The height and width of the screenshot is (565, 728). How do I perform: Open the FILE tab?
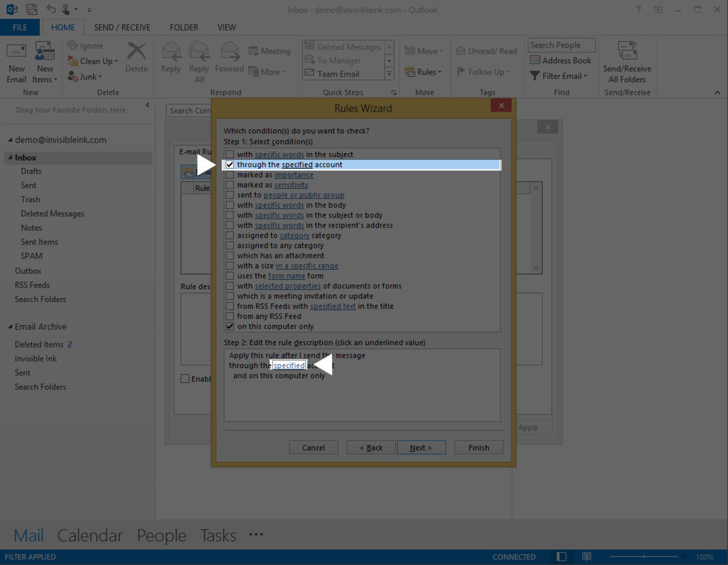[20, 27]
